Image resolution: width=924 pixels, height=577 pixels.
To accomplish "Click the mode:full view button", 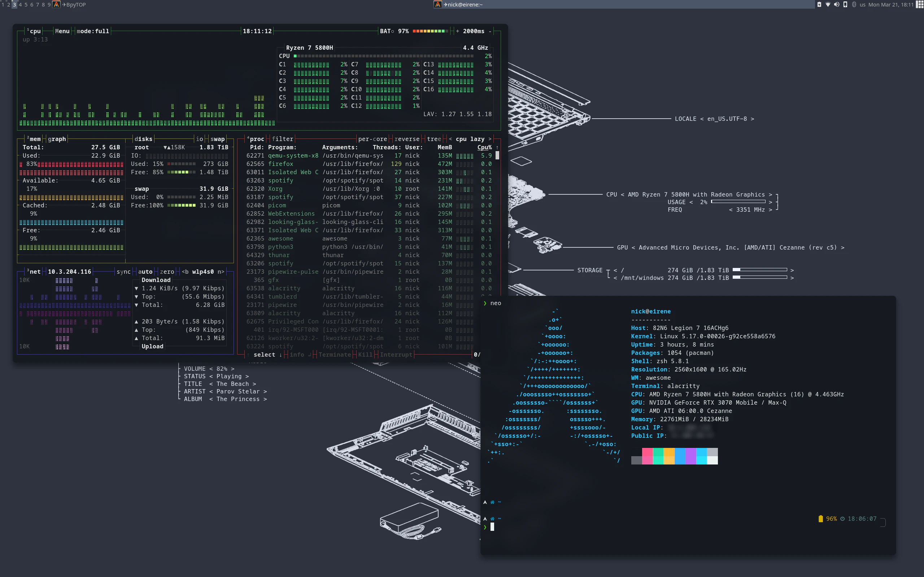I will (93, 31).
